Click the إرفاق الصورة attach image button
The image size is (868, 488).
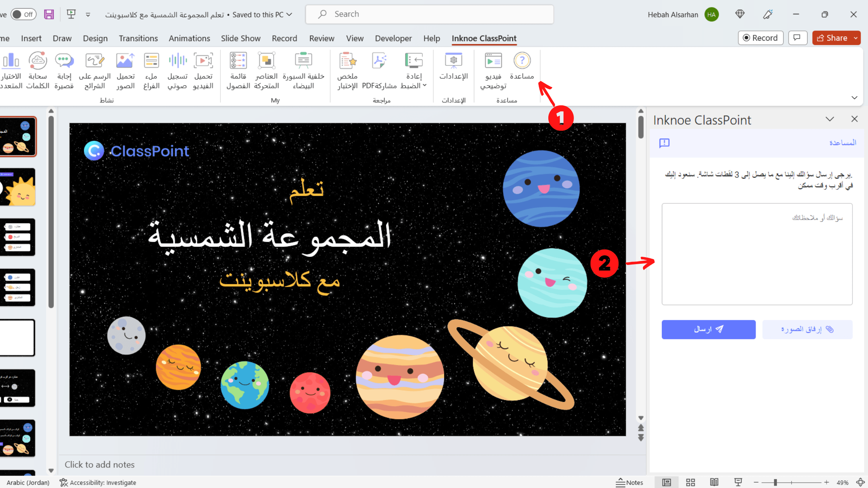[x=807, y=330]
